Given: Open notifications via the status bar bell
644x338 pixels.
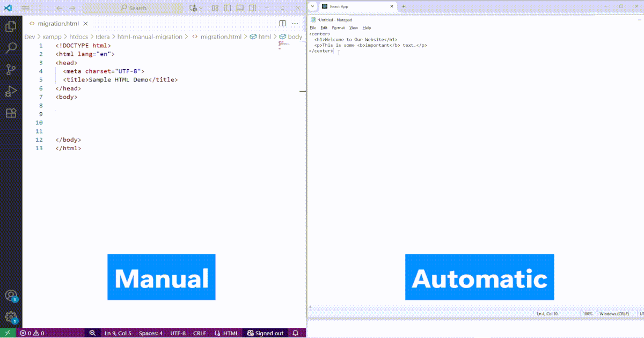Looking at the screenshot, I should (x=295, y=333).
